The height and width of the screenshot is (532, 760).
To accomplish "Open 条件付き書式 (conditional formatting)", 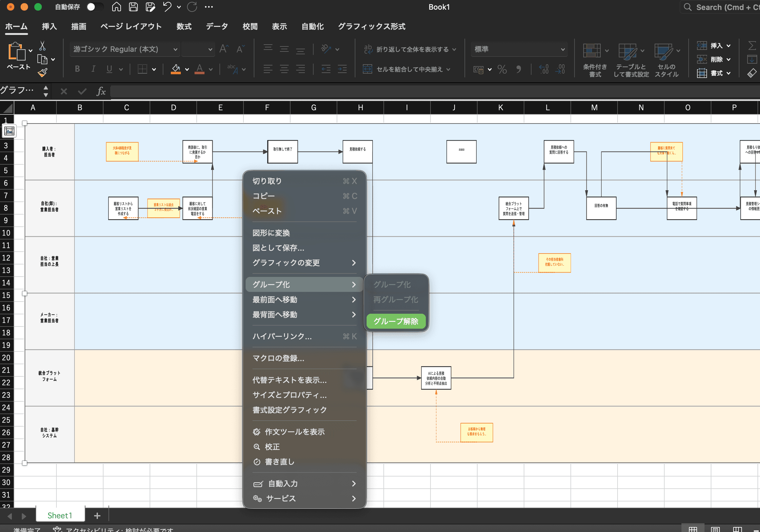I will [x=594, y=60].
